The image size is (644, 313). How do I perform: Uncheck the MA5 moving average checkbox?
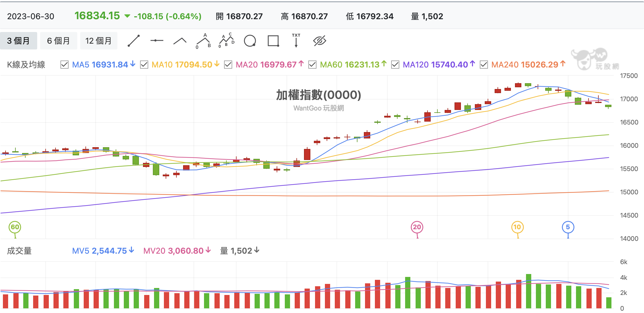click(x=64, y=65)
